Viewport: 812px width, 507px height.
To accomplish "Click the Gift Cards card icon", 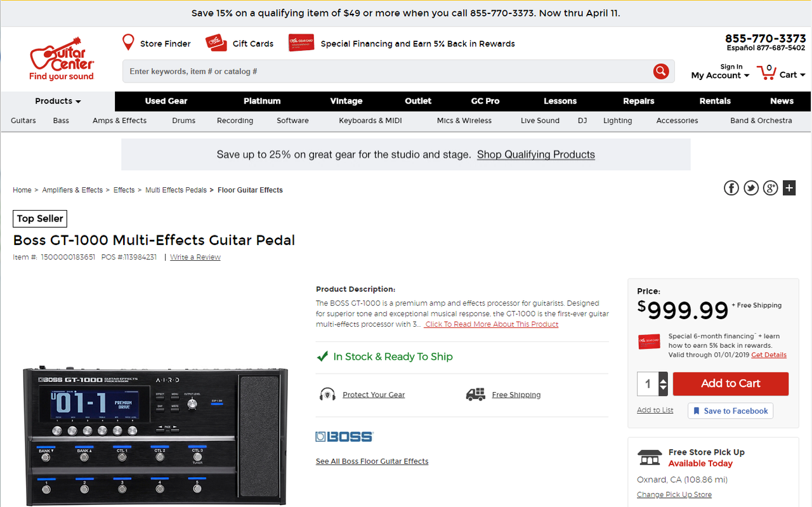I will coord(216,43).
